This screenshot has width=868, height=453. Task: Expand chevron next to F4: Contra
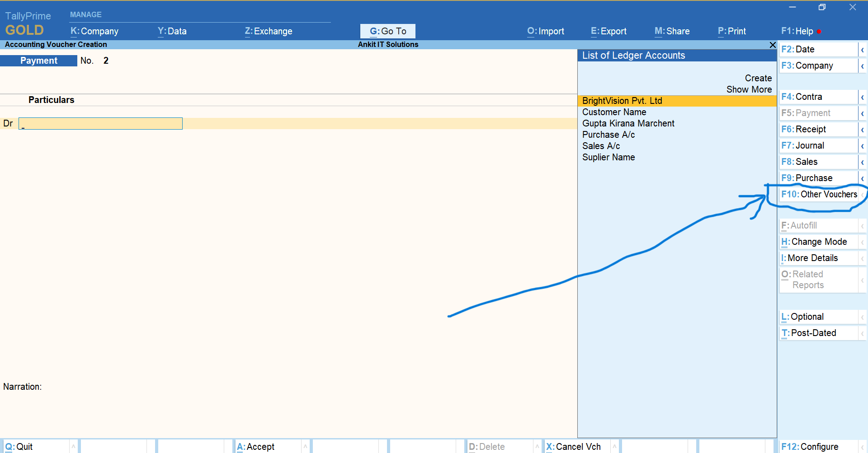tap(863, 97)
